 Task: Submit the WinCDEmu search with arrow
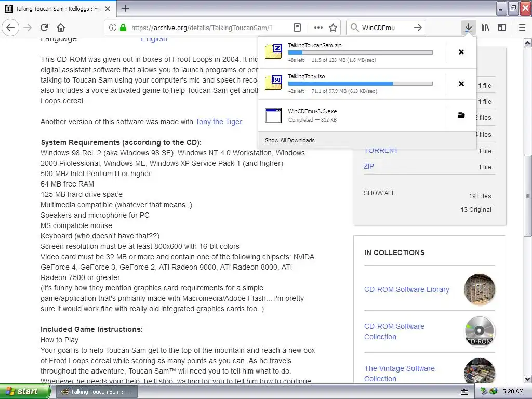click(x=418, y=28)
